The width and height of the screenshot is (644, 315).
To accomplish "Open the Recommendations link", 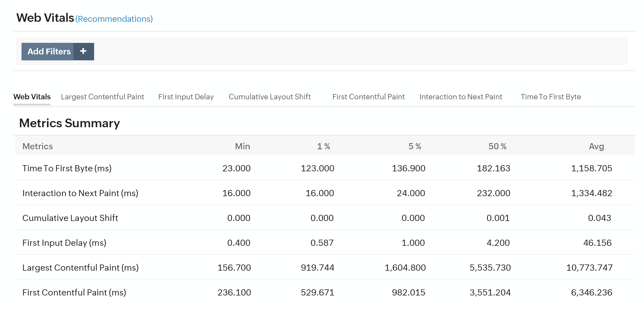I will click(x=114, y=19).
